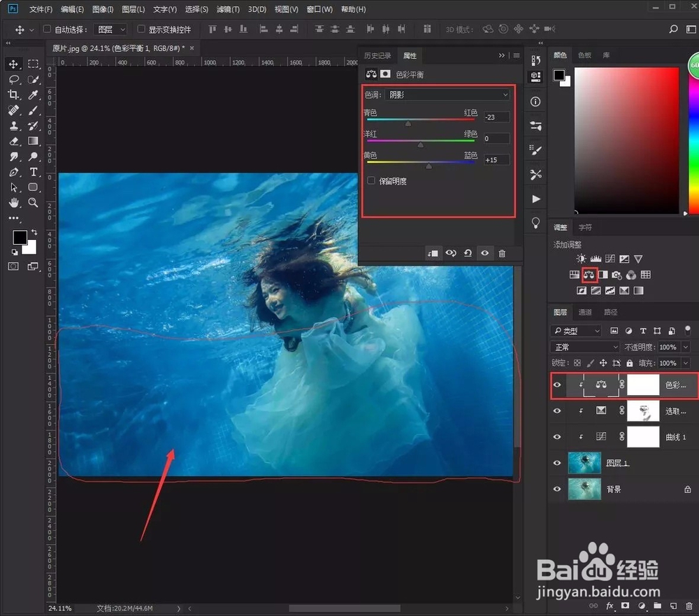699x616 pixels.
Task: Hide the Curves 1 (曲线 1) layer
Action: (557, 437)
